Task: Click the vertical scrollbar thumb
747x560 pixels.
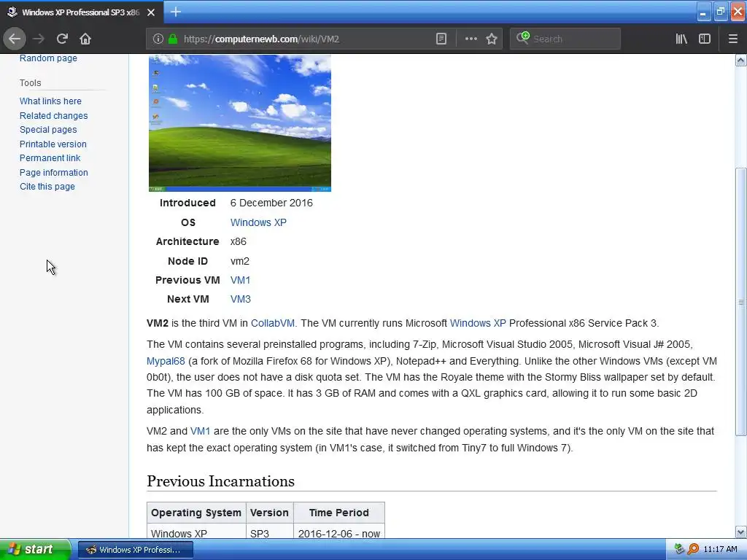Action: pos(741,302)
